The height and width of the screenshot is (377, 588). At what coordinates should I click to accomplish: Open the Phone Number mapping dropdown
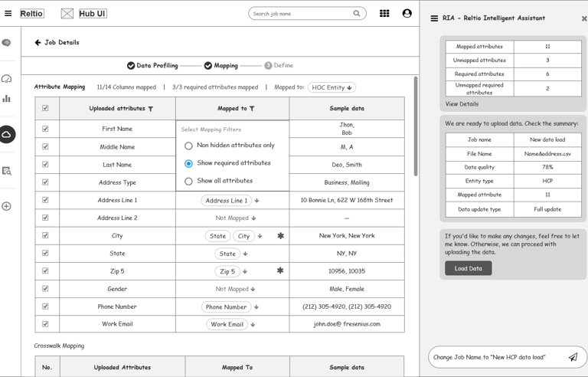pos(230,307)
